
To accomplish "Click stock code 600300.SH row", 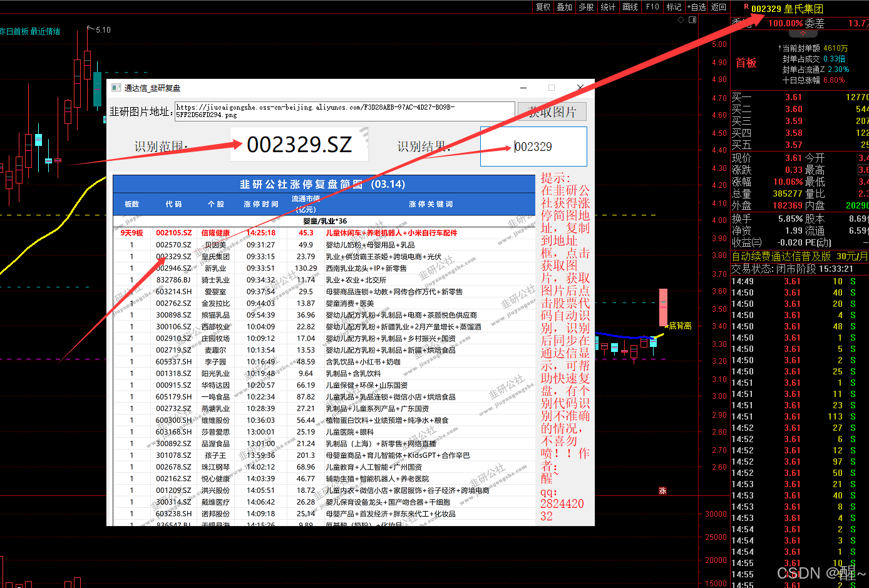I will tap(174, 420).
